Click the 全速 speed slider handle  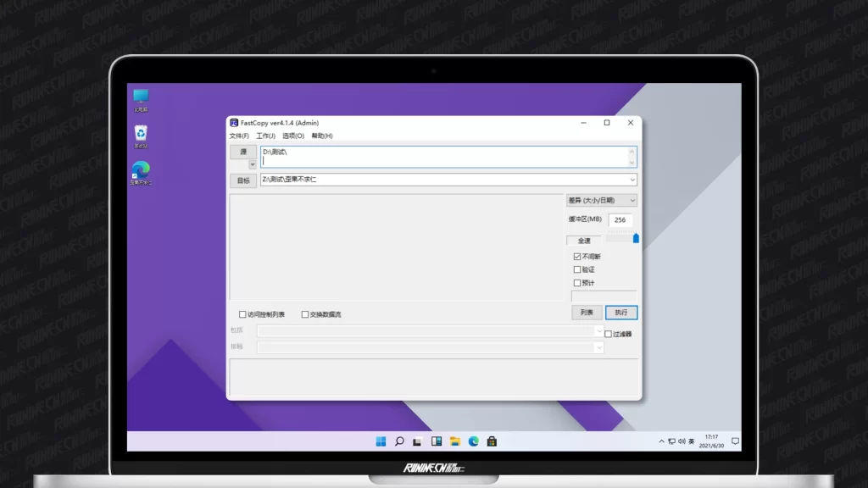pos(636,239)
